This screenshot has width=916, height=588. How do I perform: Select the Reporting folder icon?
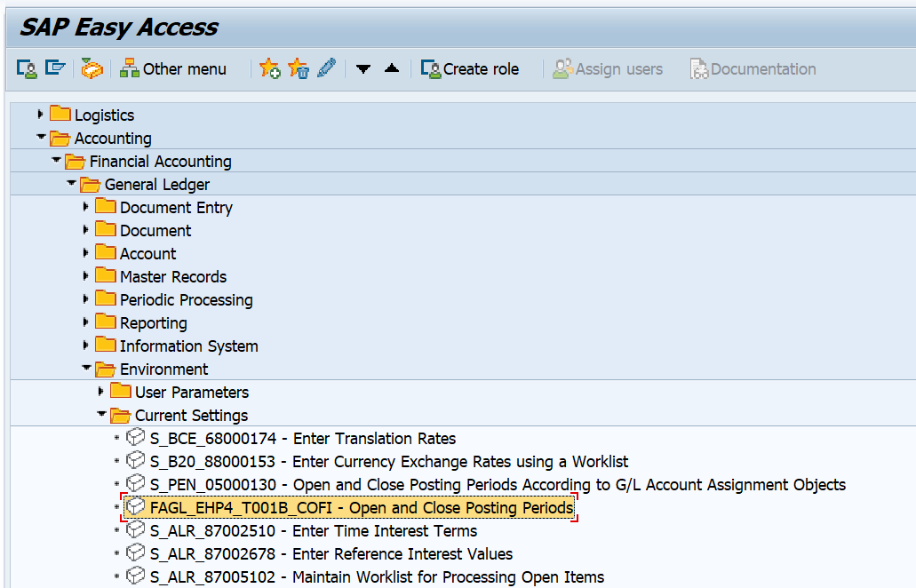pos(106,322)
